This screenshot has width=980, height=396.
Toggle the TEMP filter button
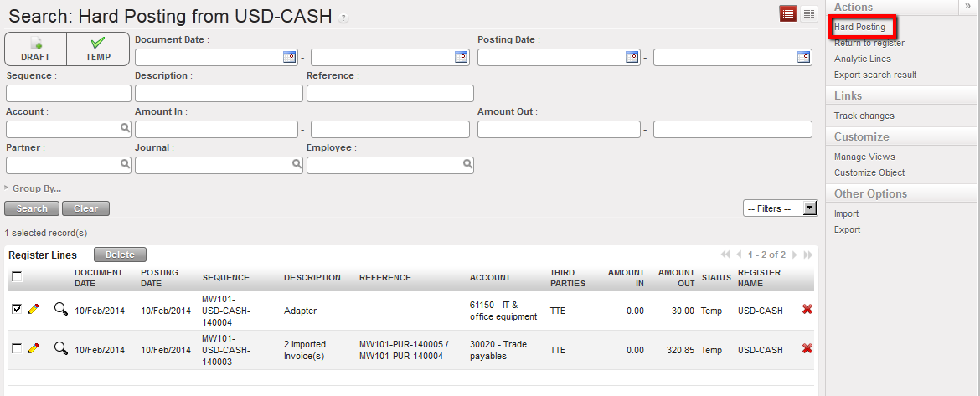[x=98, y=49]
